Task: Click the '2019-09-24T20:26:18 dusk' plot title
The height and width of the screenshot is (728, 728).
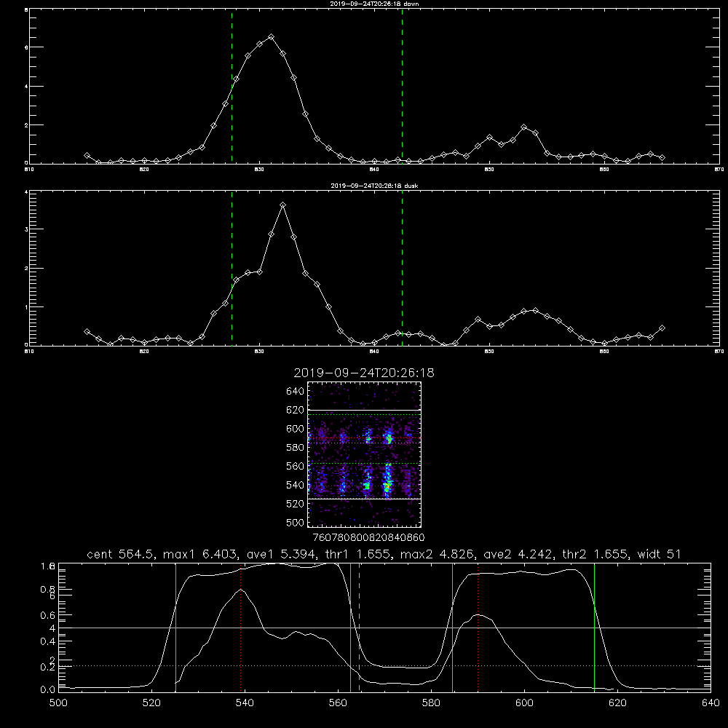Action: pos(375,186)
